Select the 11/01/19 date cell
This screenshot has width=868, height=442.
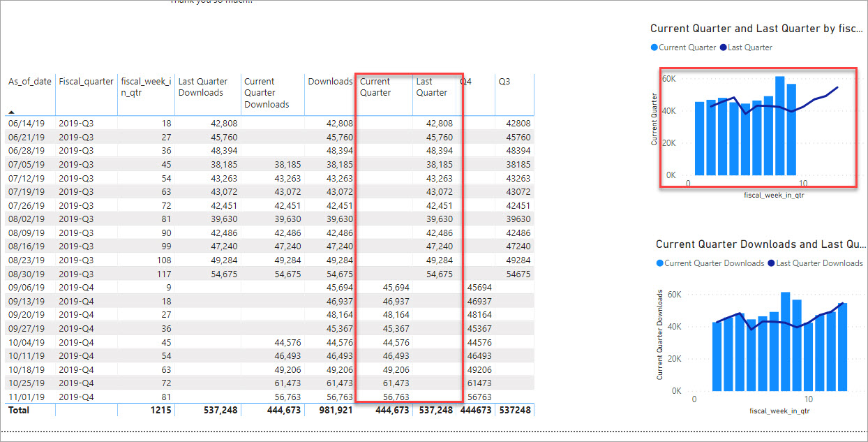pos(26,397)
